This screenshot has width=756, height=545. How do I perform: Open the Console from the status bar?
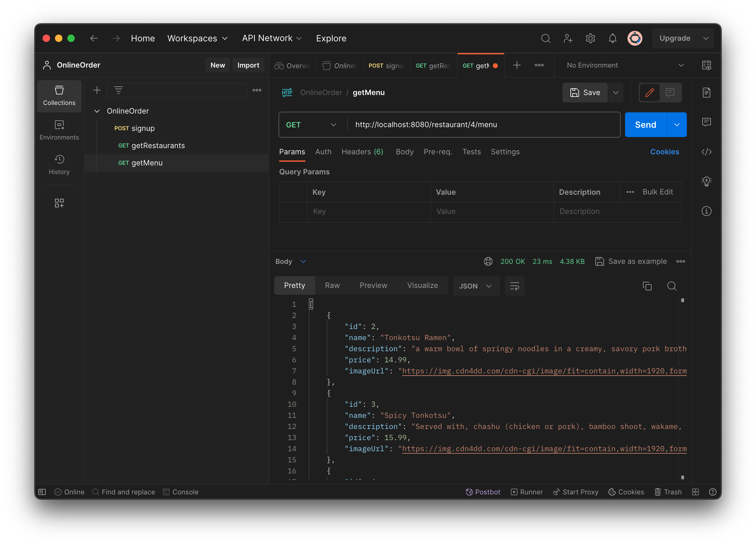coord(180,492)
